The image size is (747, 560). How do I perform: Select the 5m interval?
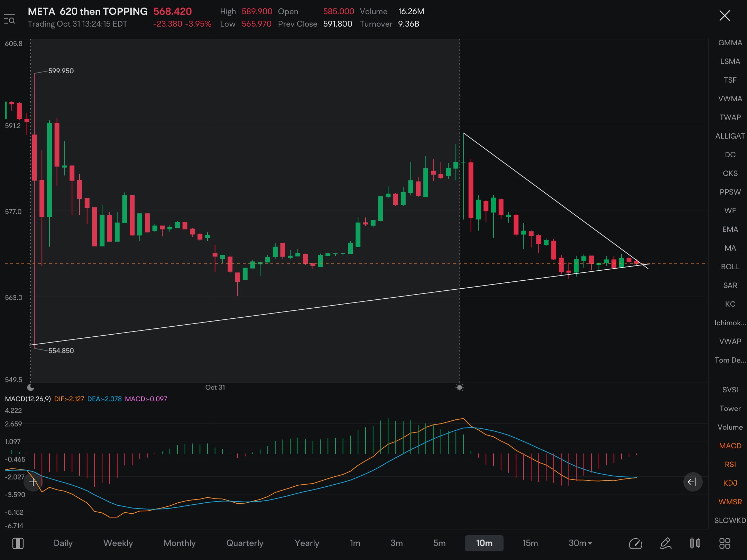pyautogui.click(x=440, y=543)
